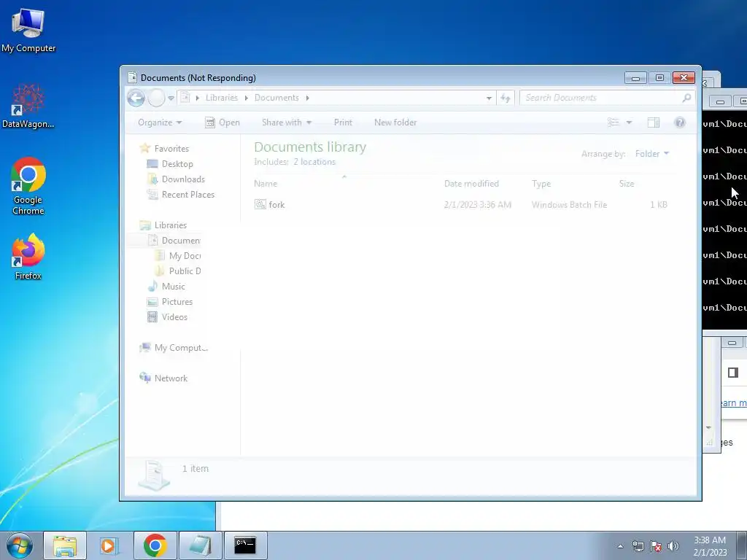Toggle the preview pane

coord(654,122)
